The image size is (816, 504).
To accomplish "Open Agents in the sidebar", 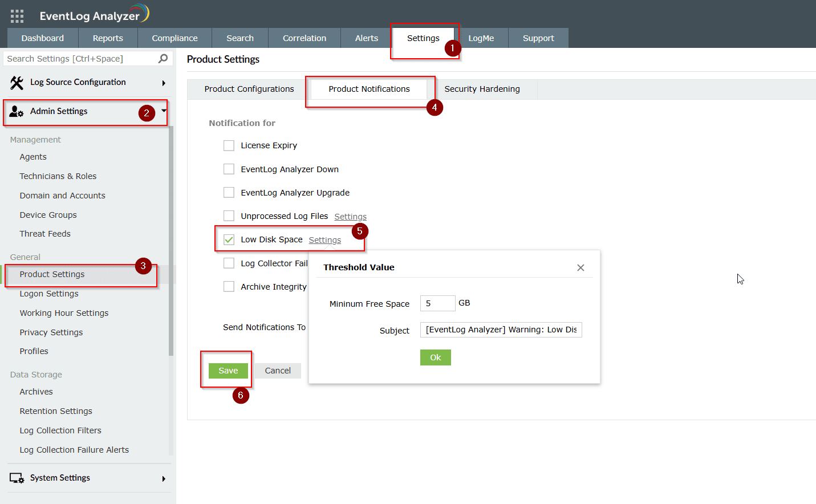I will 33,157.
